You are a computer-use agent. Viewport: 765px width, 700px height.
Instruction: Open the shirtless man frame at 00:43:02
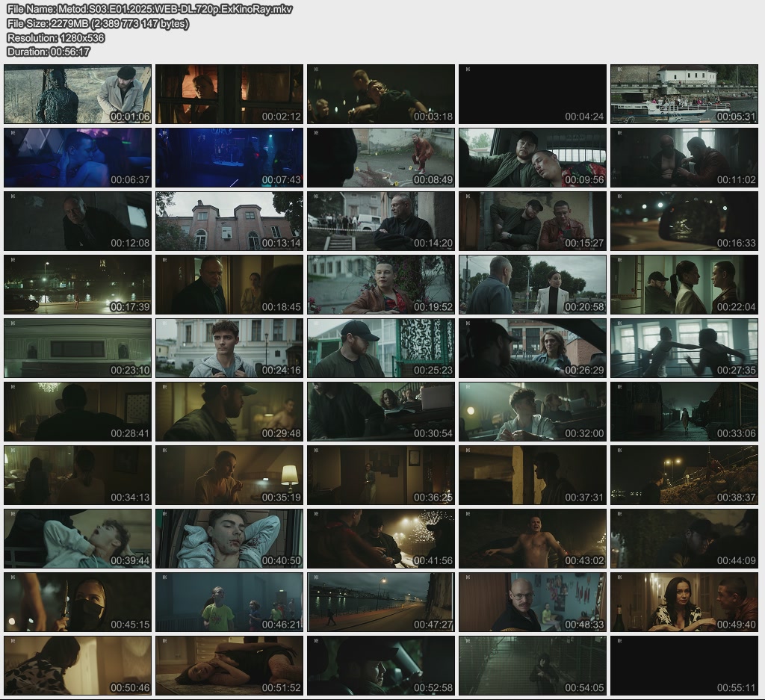[x=532, y=539]
